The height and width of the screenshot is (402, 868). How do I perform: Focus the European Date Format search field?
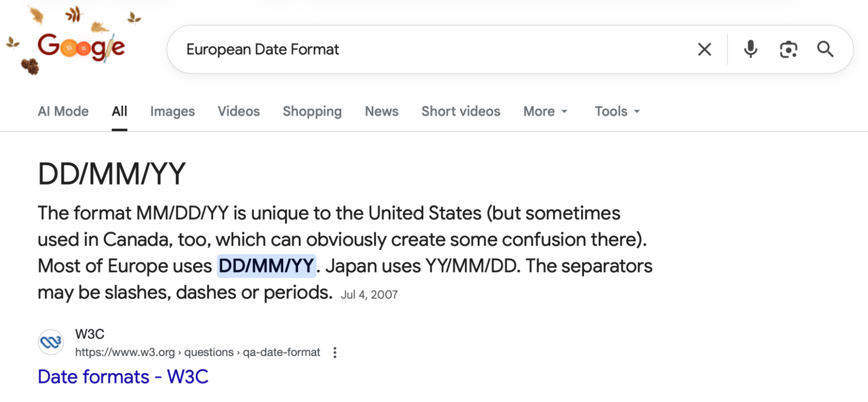pos(434,50)
